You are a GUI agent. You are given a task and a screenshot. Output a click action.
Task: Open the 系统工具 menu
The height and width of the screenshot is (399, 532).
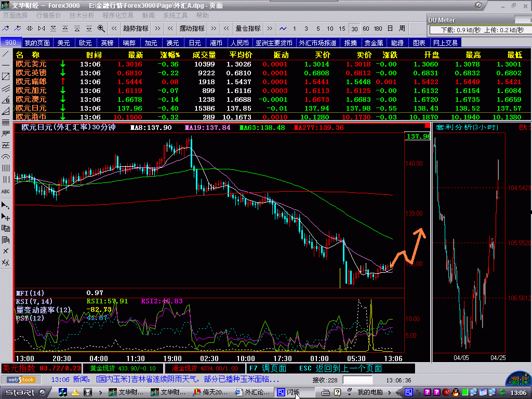(x=176, y=16)
